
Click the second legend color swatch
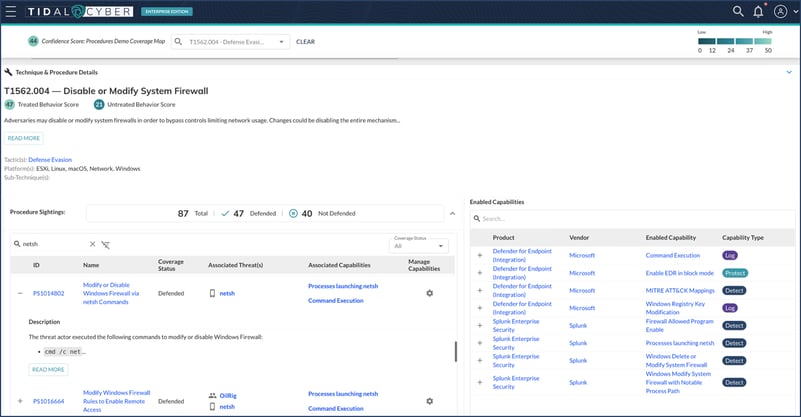point(725,41)
